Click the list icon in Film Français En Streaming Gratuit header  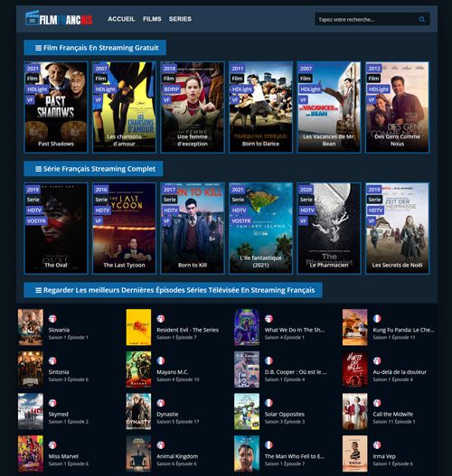point(39,48)
